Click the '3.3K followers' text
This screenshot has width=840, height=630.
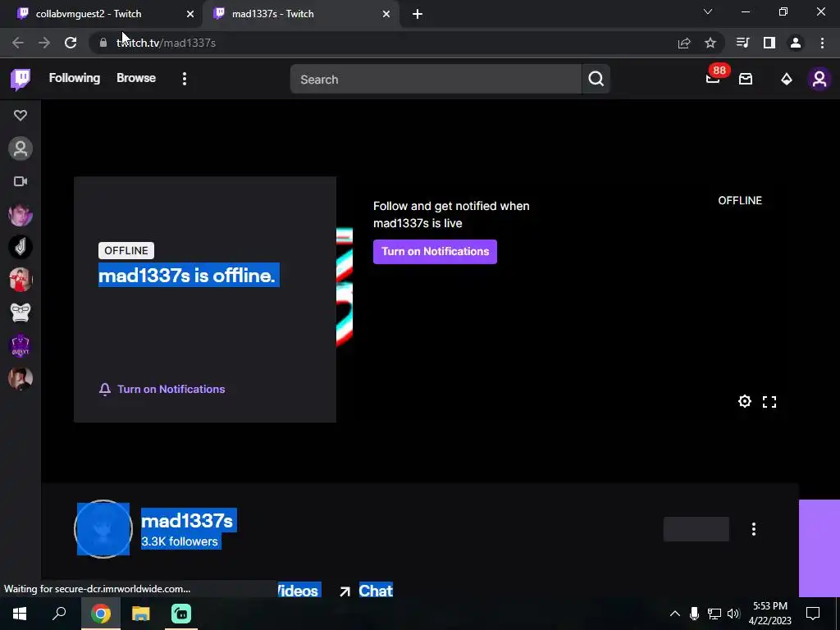click(180, 541)
